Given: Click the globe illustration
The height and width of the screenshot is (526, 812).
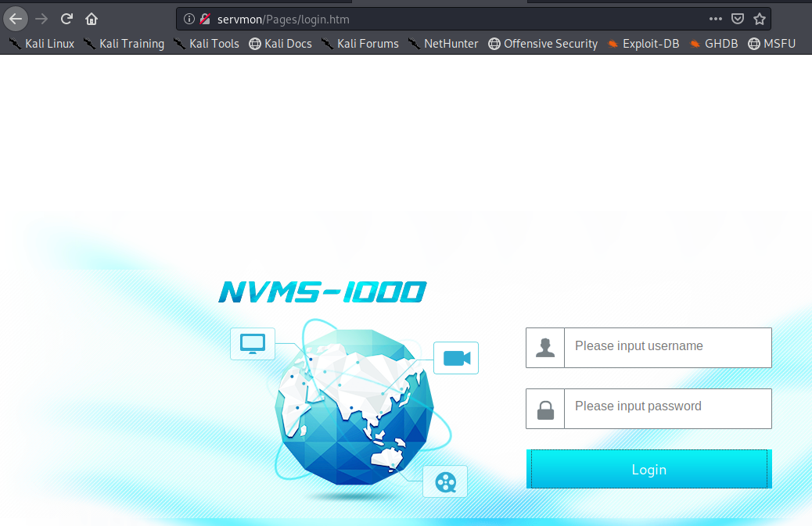Looking at the screenshot, I should [x=355, y=407].
